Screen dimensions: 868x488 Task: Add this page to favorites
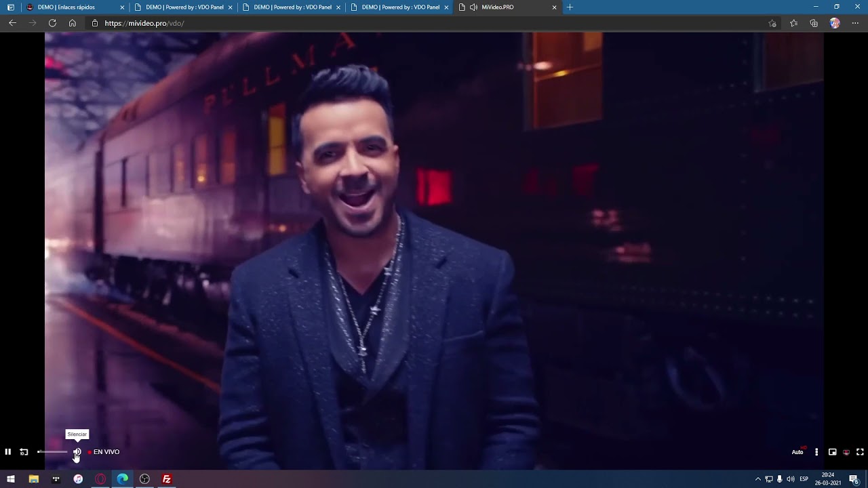[x=772, y=23]
